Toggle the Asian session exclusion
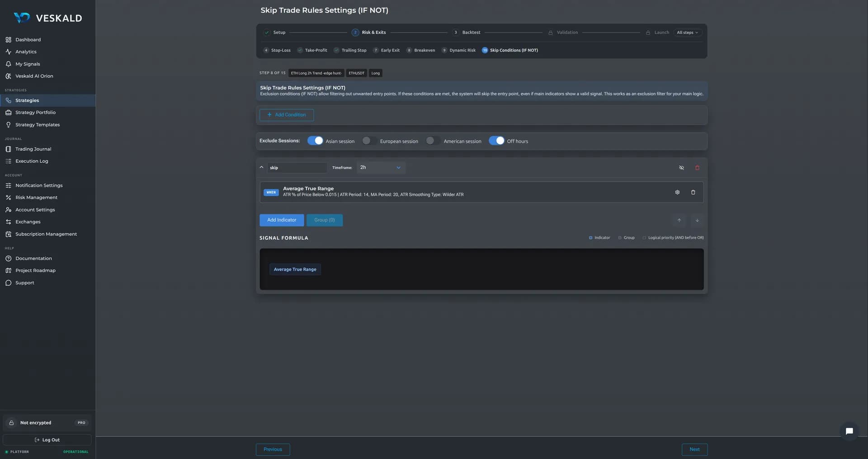868x459 pixels. click(315, 141)
